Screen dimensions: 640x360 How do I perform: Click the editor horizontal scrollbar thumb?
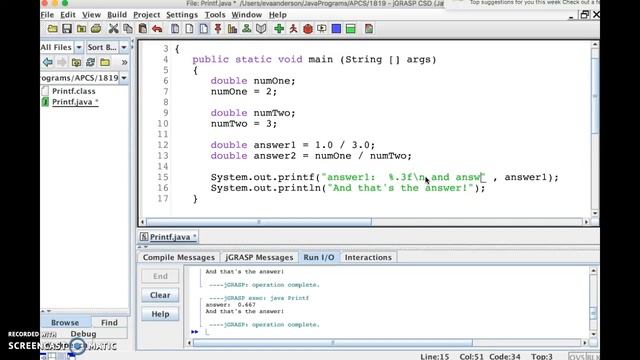259,222
